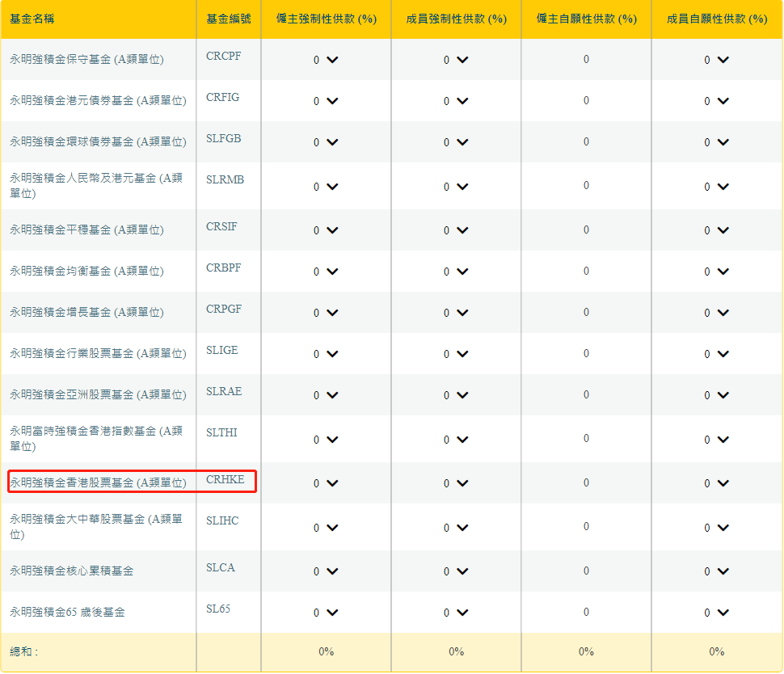Open member mandatory dropdown for CRBPF row
Screen dimensions: 784x674
pos(456,272)
